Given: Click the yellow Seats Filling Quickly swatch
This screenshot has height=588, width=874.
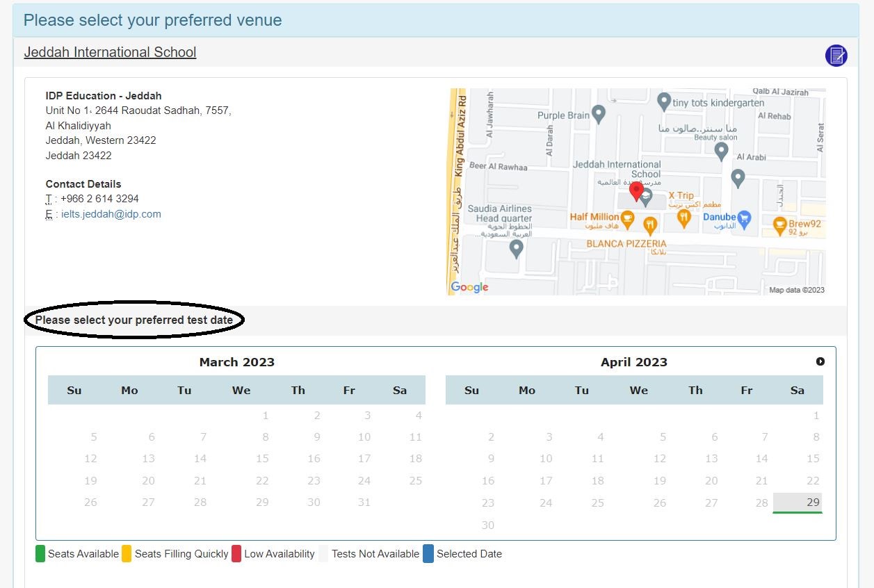Looking at the screenshot, I should (127, 553).
